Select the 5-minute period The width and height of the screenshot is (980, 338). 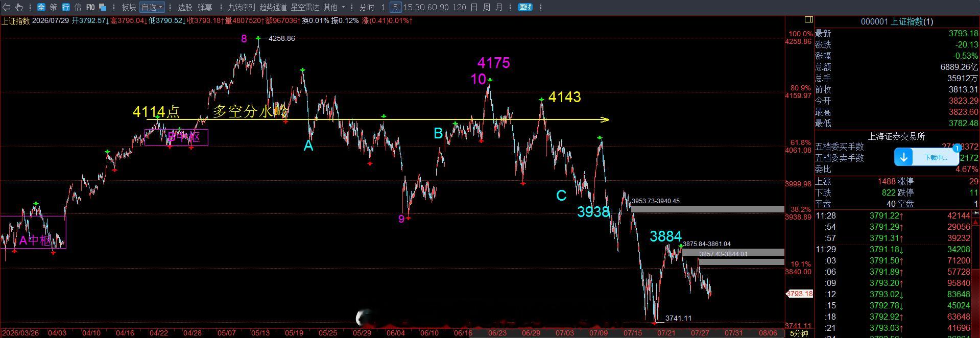[x=395, y=7]
